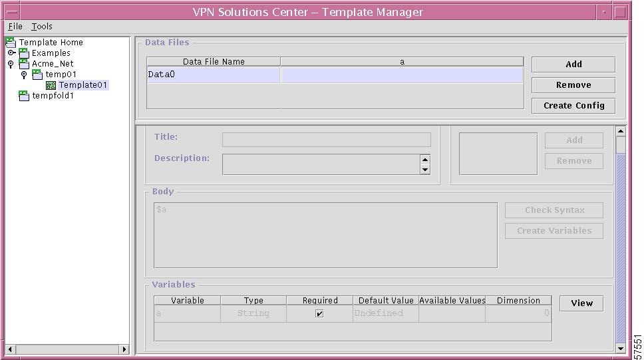Click the tree panel scroll right arrow
This screenshot has height=360, width=644.
[124, 349]
